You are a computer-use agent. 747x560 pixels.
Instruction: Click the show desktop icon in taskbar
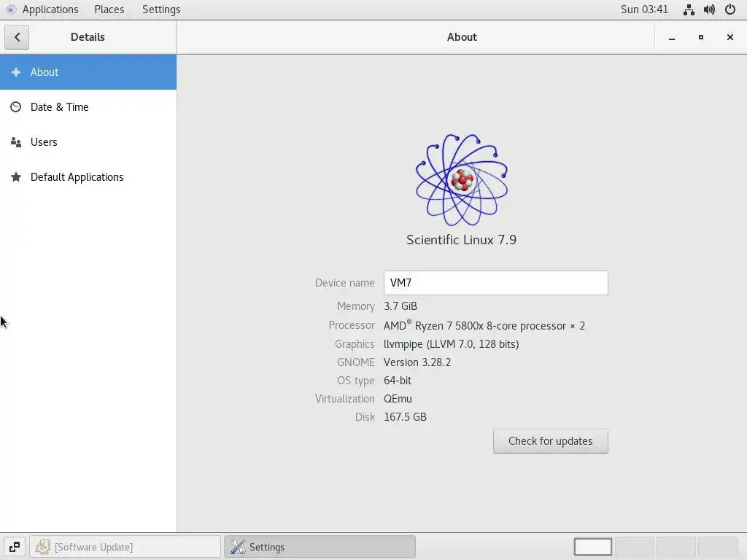[x=15, y=547]
